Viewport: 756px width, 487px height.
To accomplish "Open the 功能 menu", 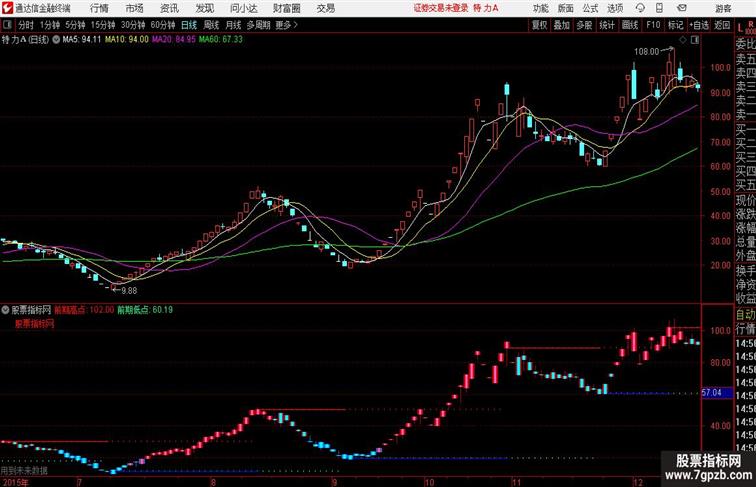I will point(540,8).
